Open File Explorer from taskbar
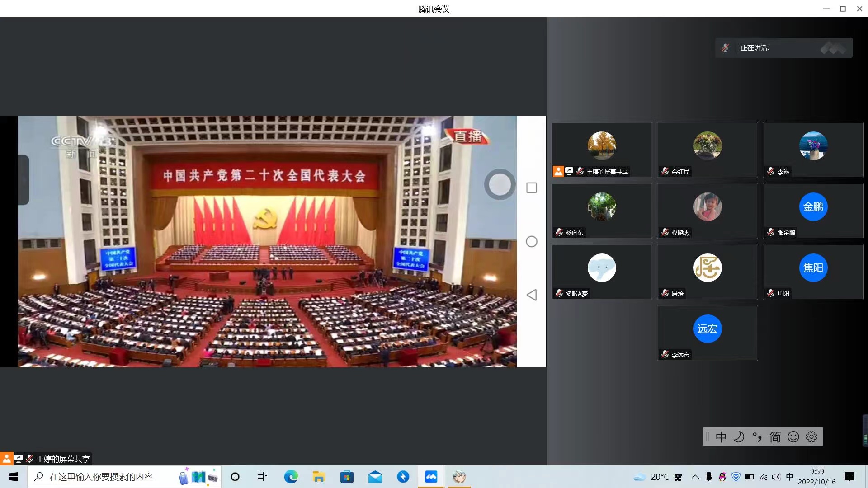 point(319,477)
